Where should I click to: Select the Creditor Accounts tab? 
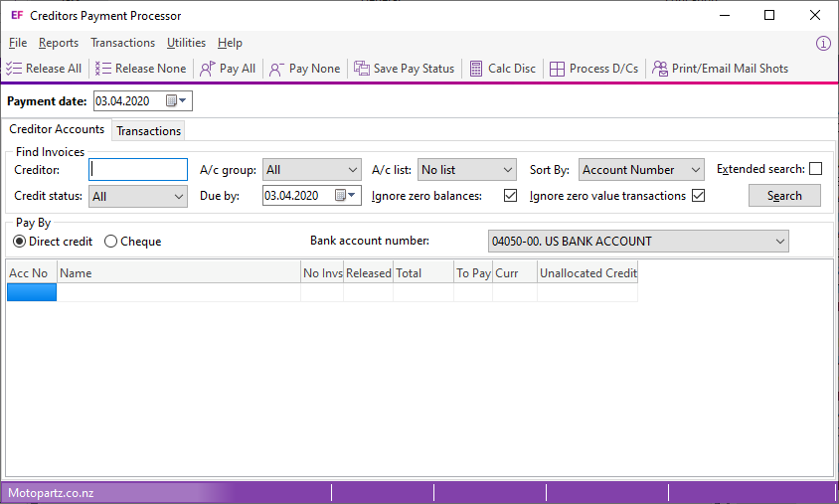coord(57,129)
